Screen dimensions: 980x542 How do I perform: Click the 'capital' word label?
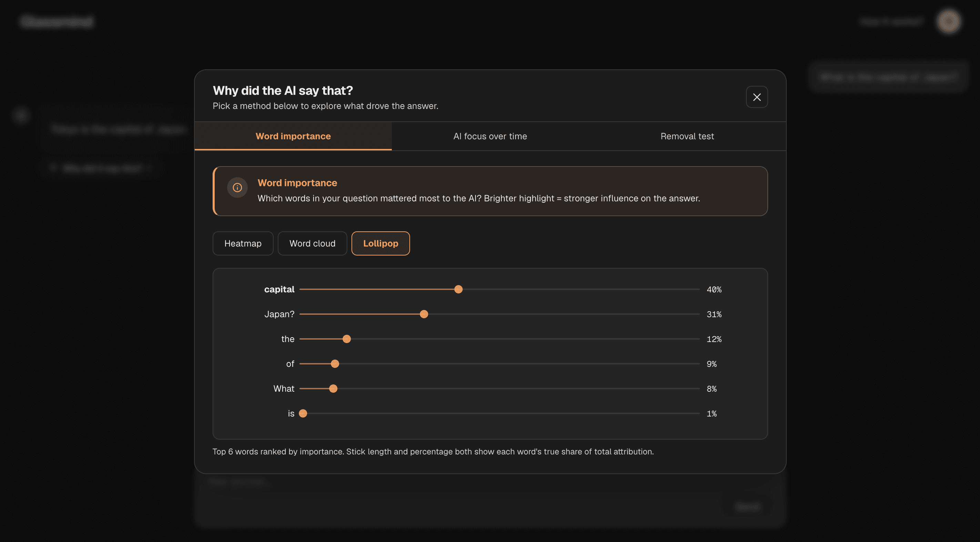coord(279,289)
